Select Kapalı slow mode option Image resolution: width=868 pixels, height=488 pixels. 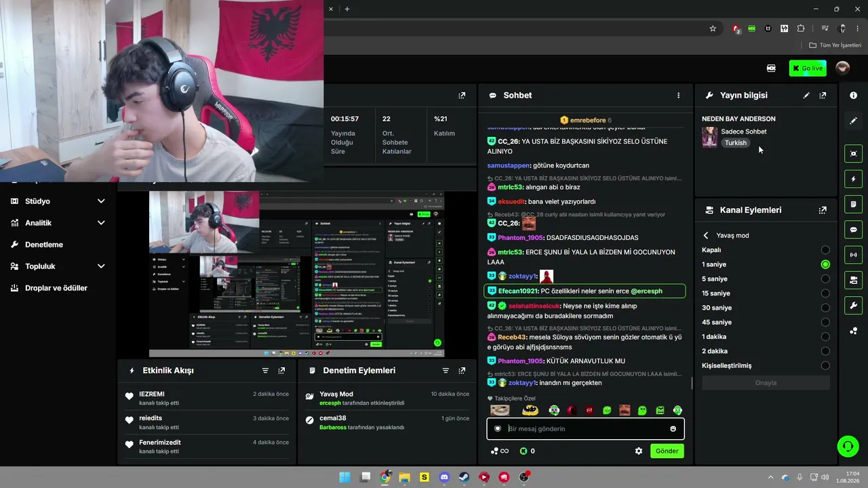click(825, 250)
